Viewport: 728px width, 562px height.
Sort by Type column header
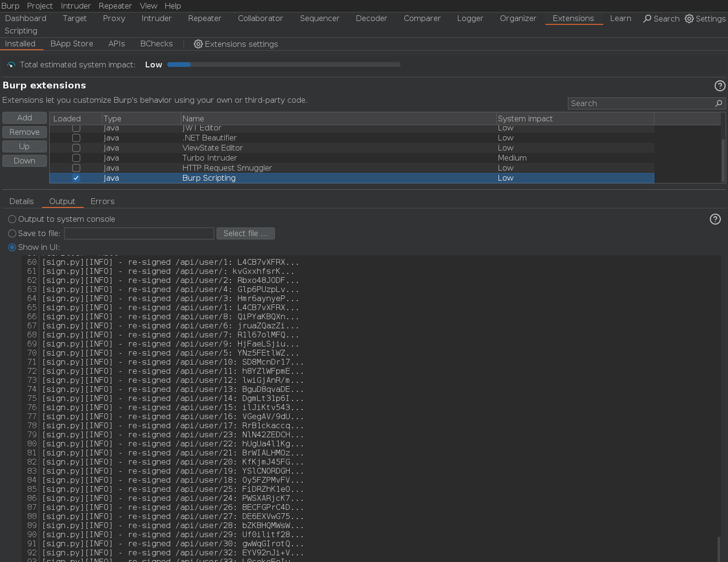pyautogui.click(x=141, y=119)
